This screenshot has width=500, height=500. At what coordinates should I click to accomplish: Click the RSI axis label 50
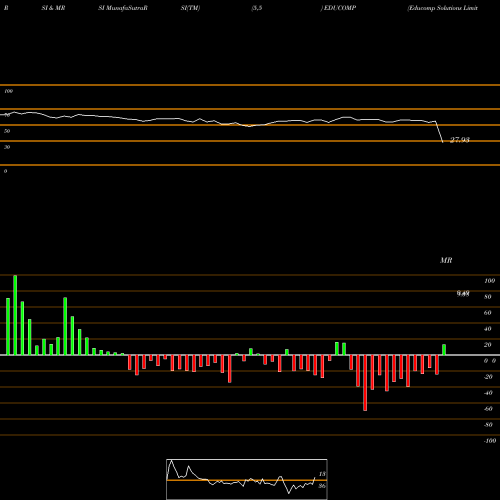7,131
